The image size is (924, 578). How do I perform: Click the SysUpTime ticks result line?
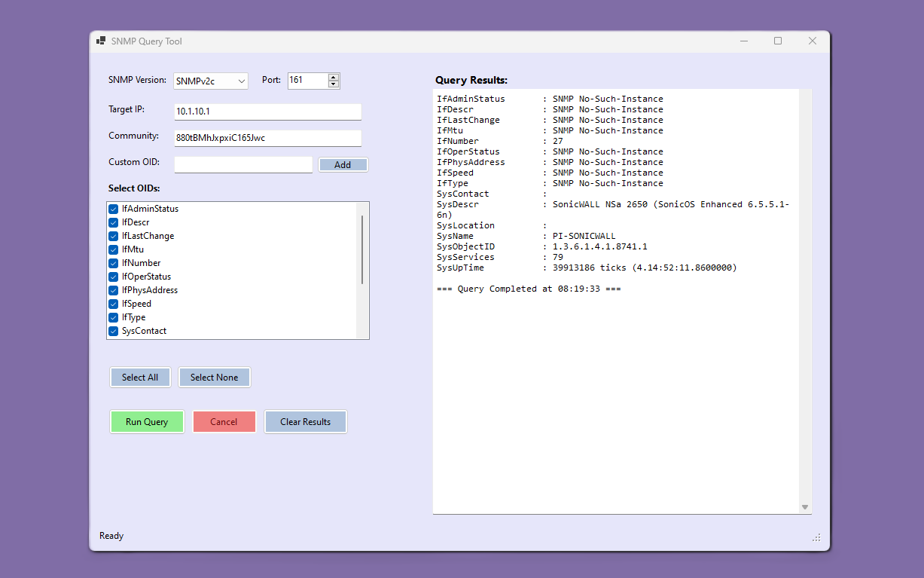587,268
